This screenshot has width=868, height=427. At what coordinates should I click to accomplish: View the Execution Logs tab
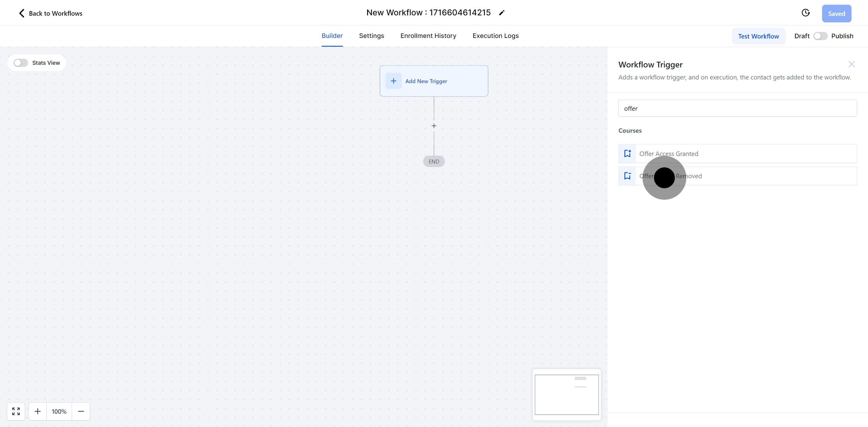pyautogui.click(x=495, y=36)
